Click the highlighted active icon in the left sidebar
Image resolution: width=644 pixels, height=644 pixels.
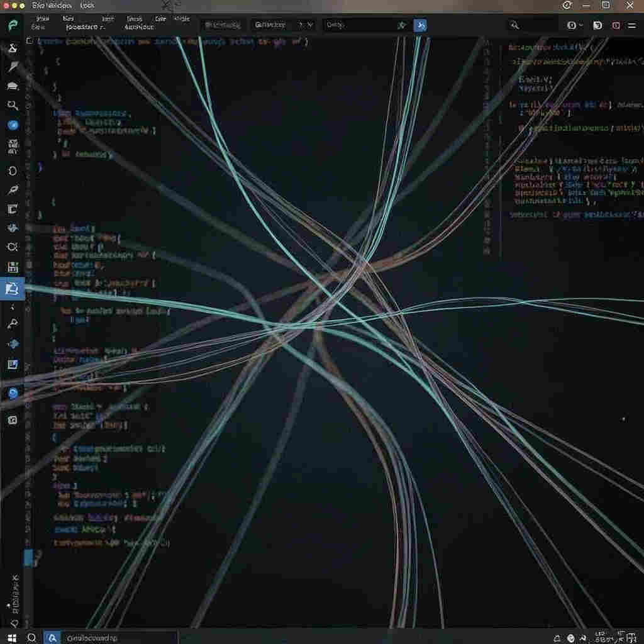coord(13,289)
